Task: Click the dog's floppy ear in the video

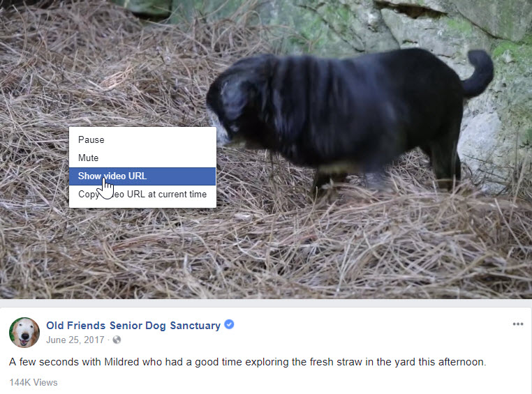Action: [234, 96]
